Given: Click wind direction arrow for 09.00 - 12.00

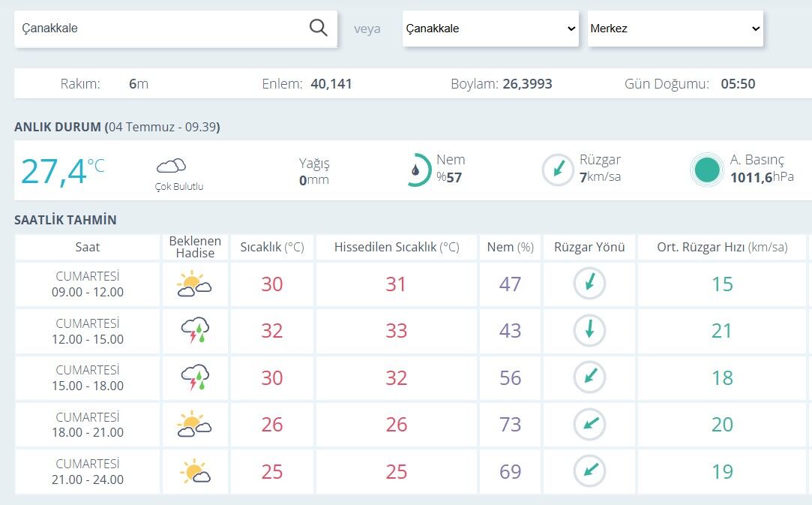Looking at the screenshot, I should [x=589, y=284].
